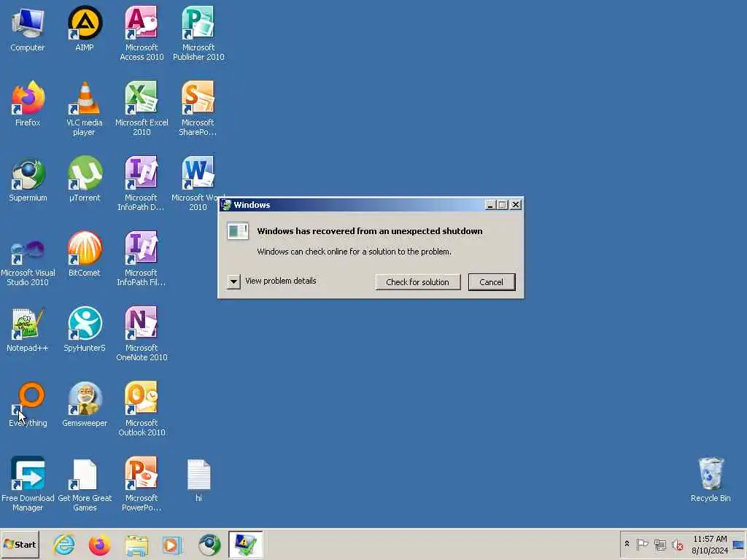The width and height of the screenshot is (747, 560).
Task: Select the Microsoft InfoPath Designer shortcut
Action: coord(141,184)
